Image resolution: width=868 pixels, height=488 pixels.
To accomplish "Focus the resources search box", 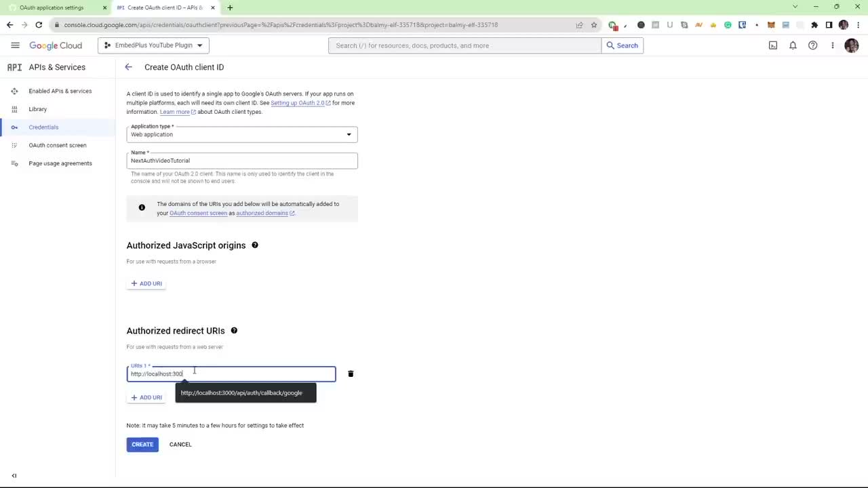I will click(x=465, y=45).
